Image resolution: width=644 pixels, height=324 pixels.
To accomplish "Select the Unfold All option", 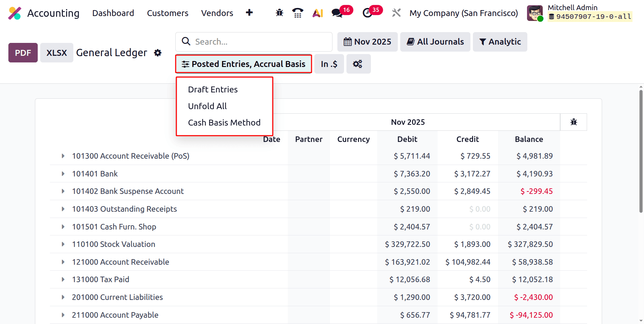I will tap(207, 106).
